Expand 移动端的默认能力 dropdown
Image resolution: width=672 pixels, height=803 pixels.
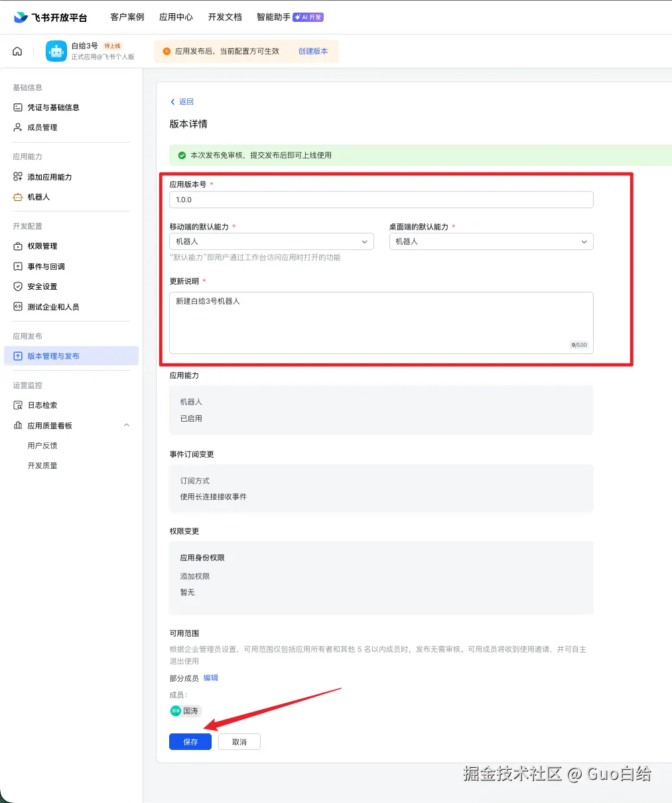tap(271, 241)
